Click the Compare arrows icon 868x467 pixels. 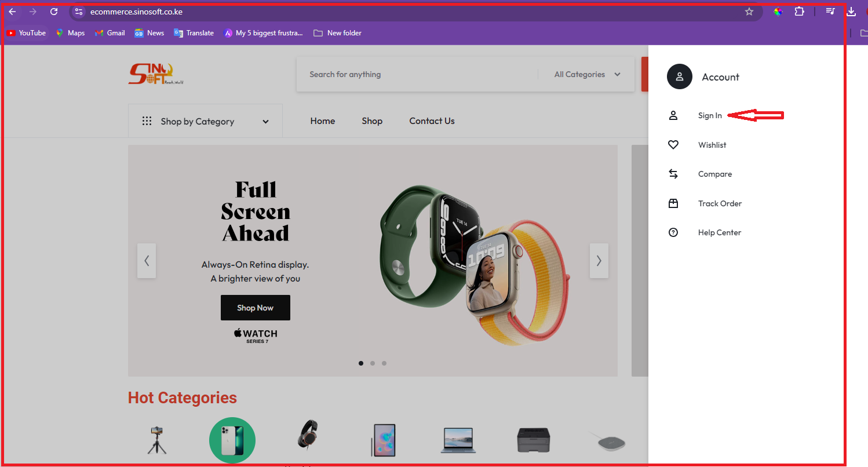point(673,174)
